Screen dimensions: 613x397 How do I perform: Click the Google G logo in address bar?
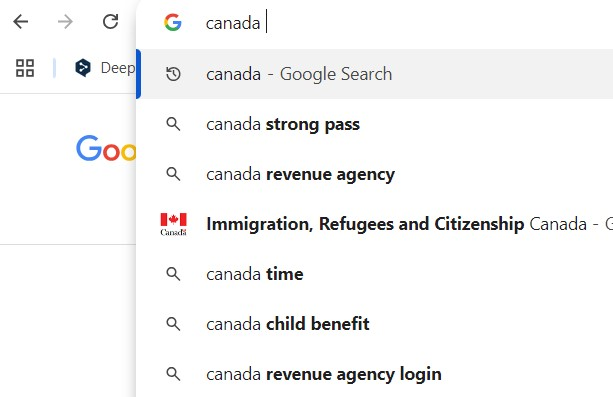click(x=173, y=22)
